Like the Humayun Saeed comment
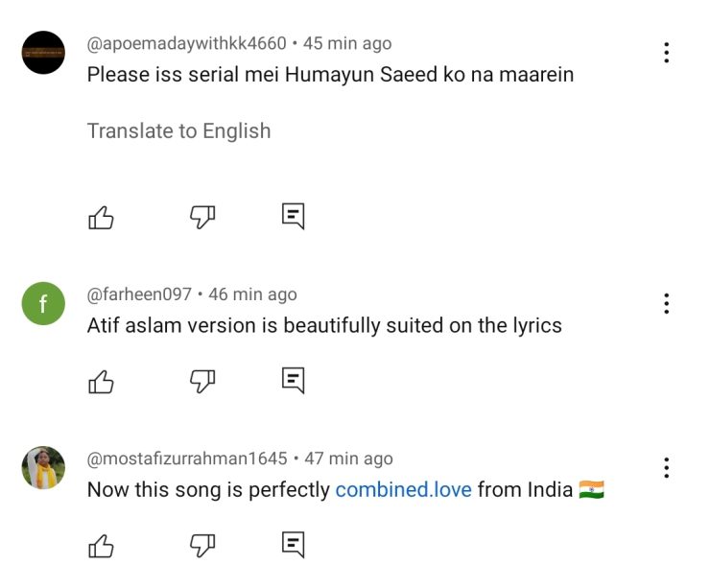 [x=101, y=218]
